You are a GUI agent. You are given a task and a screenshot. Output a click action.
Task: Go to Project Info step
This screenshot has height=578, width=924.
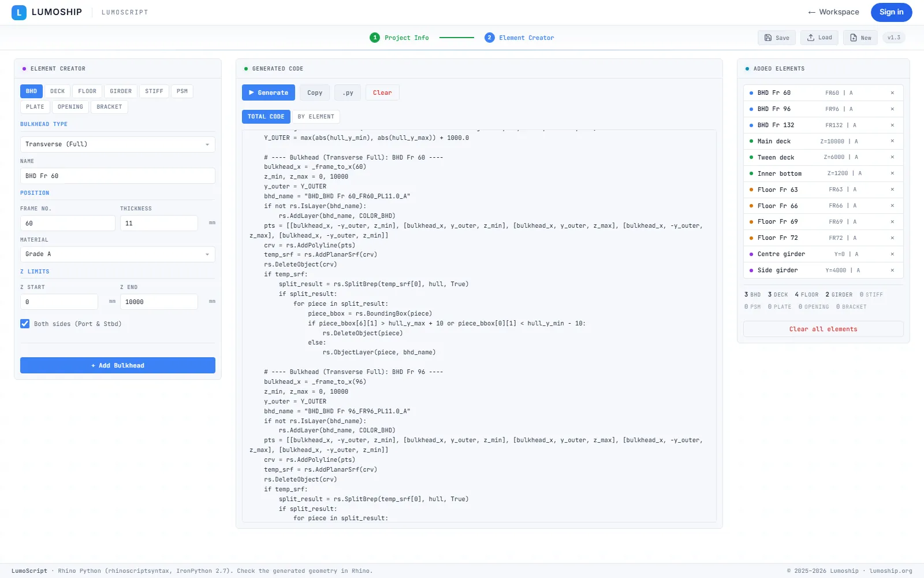click(400, 38)
